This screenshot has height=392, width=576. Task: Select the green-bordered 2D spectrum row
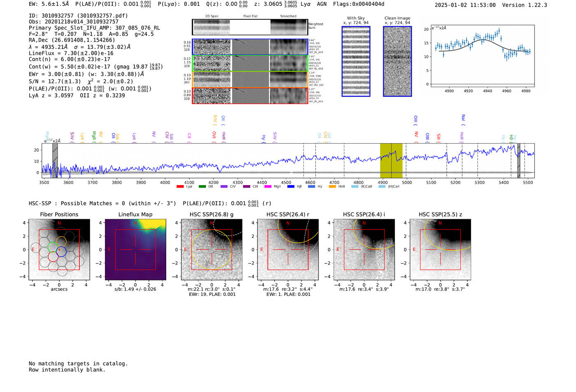250,63
